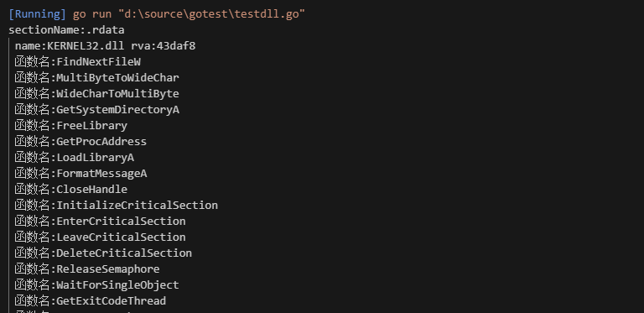Screen dimensions: 644x313
Task: Select the InitializeCriticalSection entry
Action: 117,206
